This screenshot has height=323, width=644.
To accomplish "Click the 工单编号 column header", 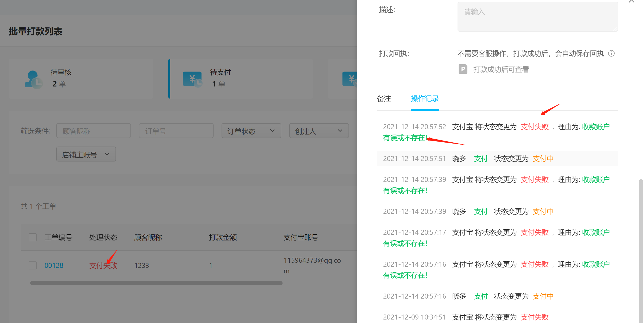I will click(x=58, y=237).
